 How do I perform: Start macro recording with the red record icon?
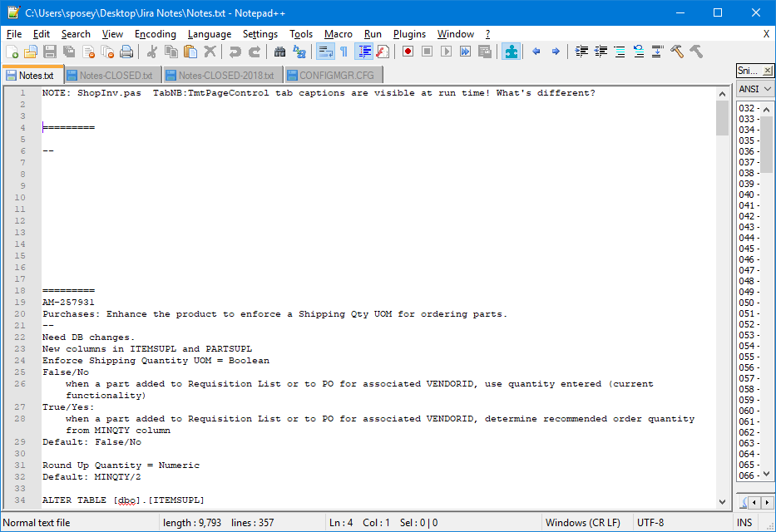coord(408,52)
